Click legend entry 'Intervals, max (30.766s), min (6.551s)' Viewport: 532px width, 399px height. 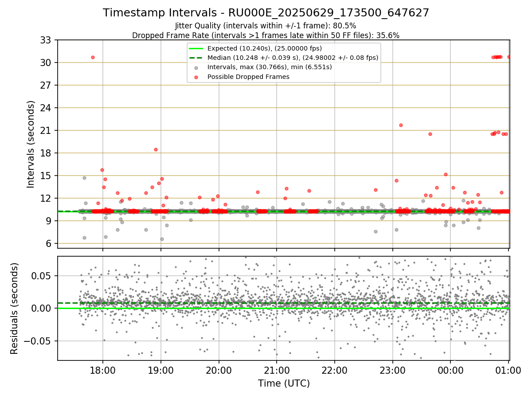click(270, 67)
